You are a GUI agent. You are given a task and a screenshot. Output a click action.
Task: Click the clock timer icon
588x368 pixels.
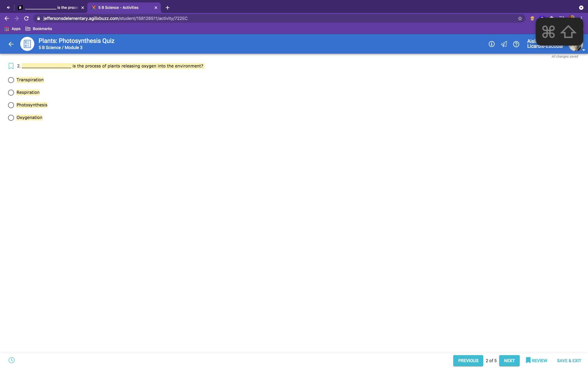[12, 360]
